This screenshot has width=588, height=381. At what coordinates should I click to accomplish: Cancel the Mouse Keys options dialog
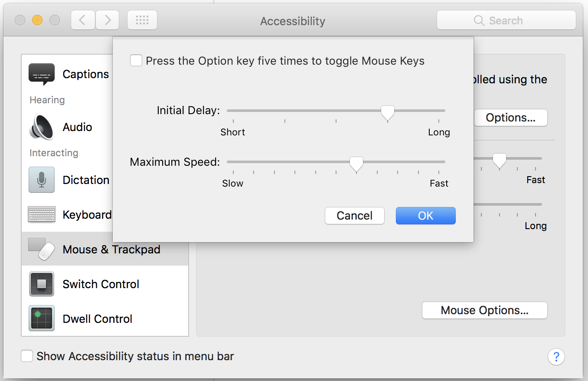[354, 216]
